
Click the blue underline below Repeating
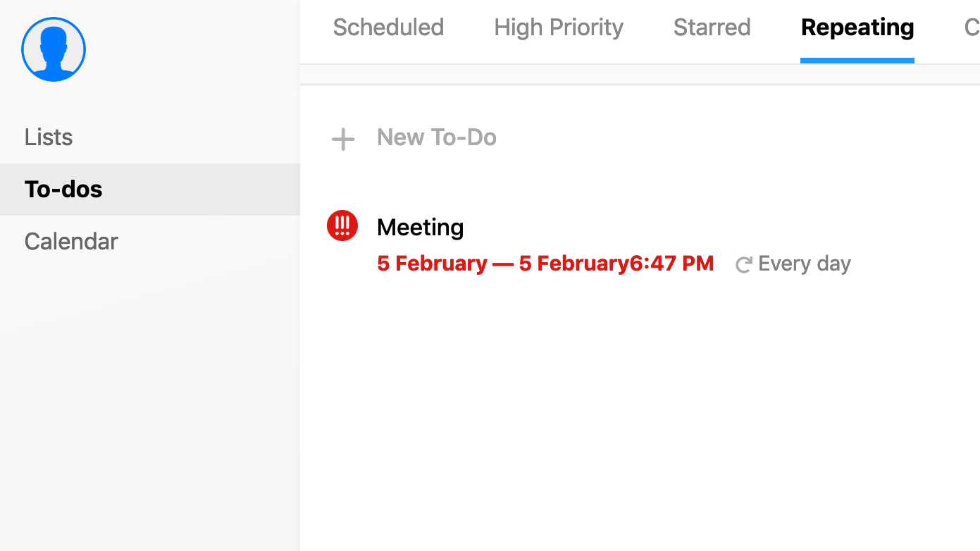coord(857,61)
